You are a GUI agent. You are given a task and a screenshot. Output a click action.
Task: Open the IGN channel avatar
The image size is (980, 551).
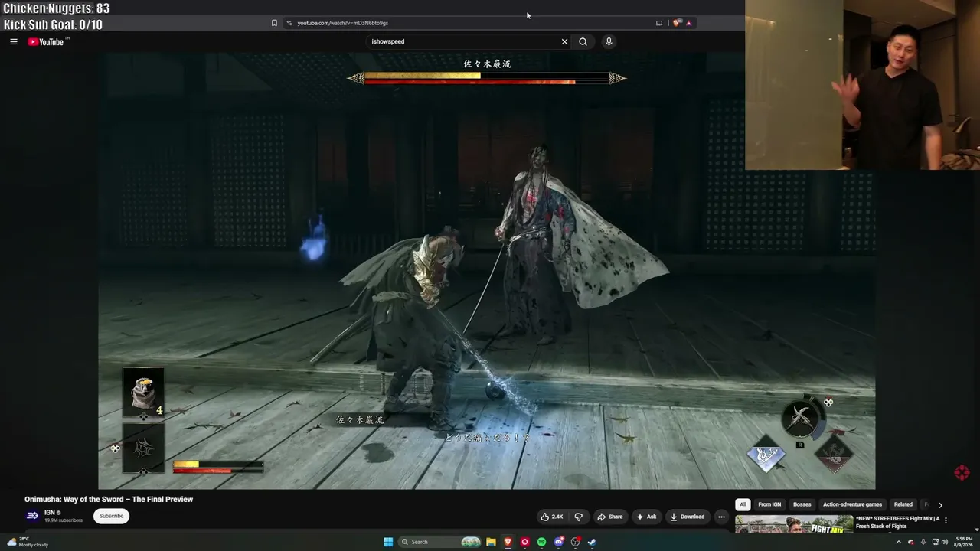tap(32, 516)
